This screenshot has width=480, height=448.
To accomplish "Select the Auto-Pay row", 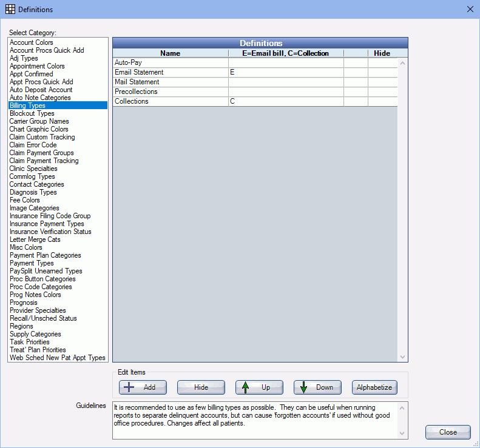I will coord(255,62).
